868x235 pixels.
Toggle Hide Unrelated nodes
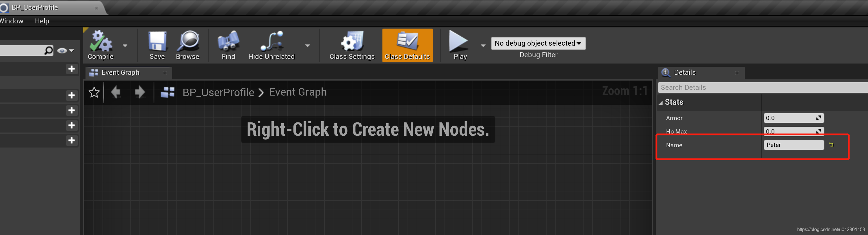pos(272,45)
